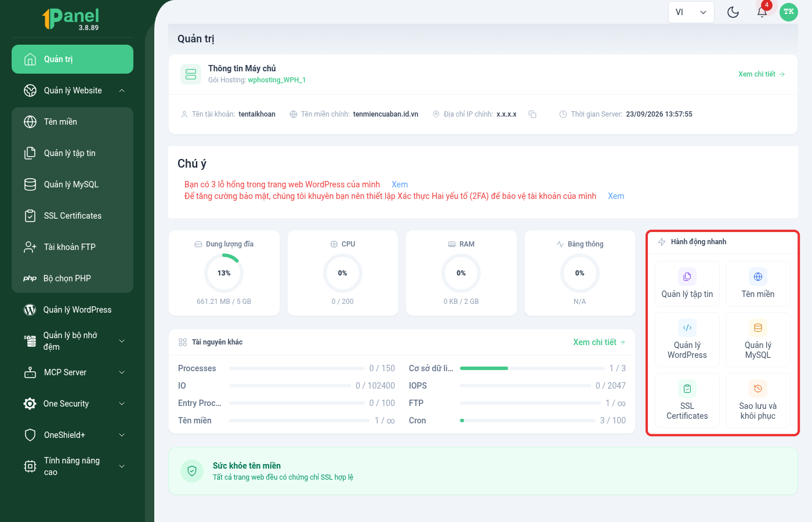
Task: Collapse Quản lý Website section
Action: pos(72,90)
